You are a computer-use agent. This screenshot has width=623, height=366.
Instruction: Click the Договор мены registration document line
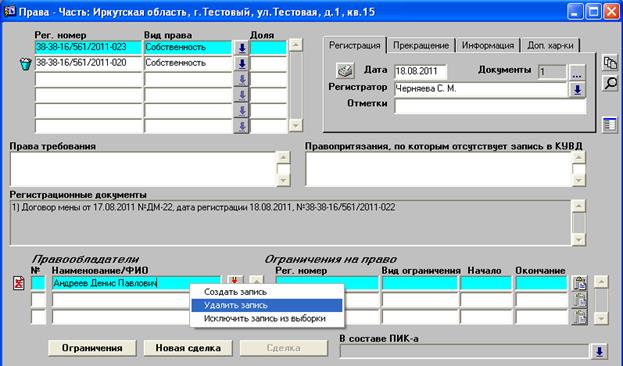point(203,207)
